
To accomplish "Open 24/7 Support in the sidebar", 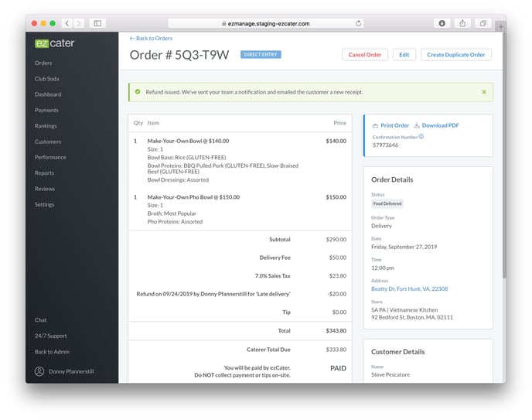I will pyautogui.click(x=51, y=336).
